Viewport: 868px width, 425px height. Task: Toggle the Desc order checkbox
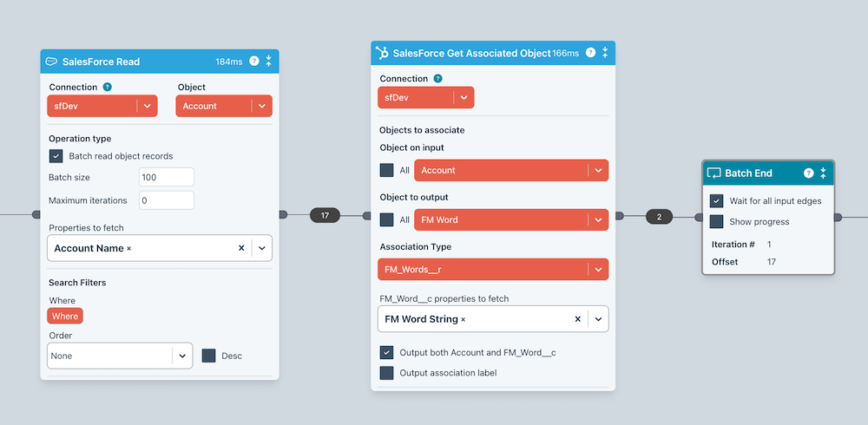(208, 356)
